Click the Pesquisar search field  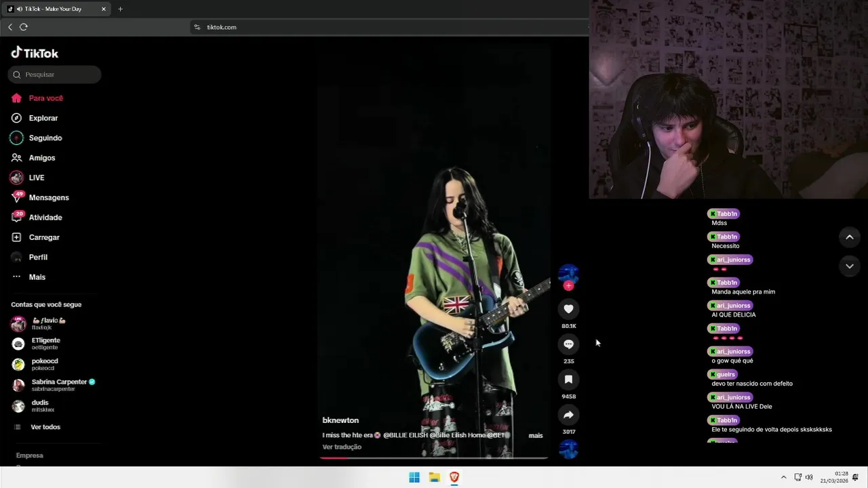coord(54,75)
